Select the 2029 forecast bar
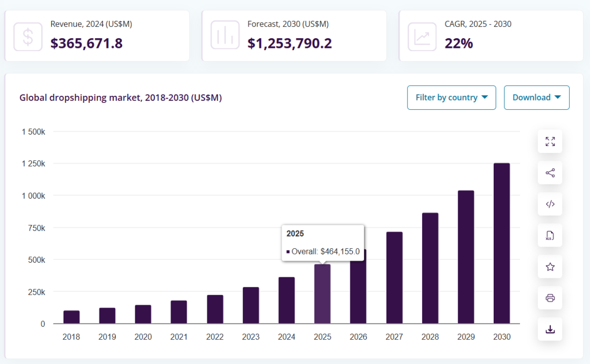590x364 pixels. [x=466, y=257]
